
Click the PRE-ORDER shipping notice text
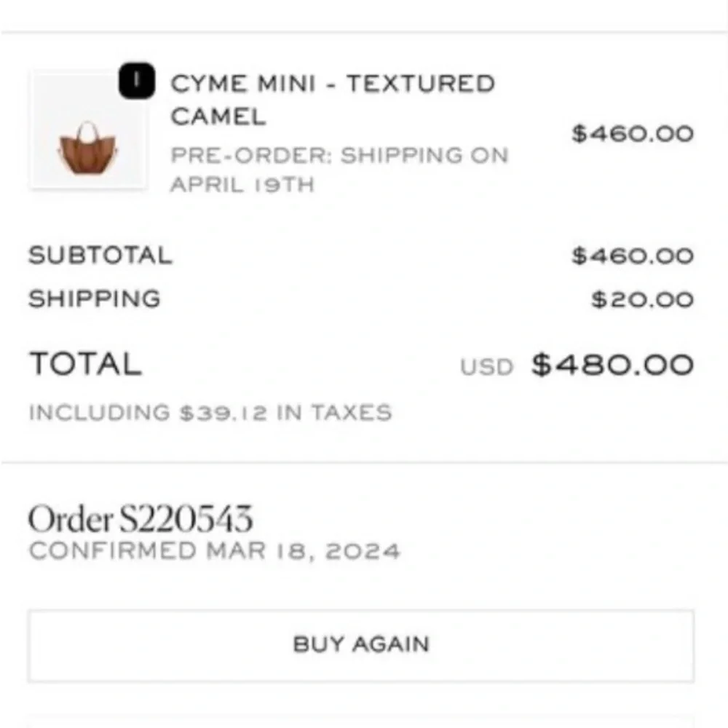point(339,155)
